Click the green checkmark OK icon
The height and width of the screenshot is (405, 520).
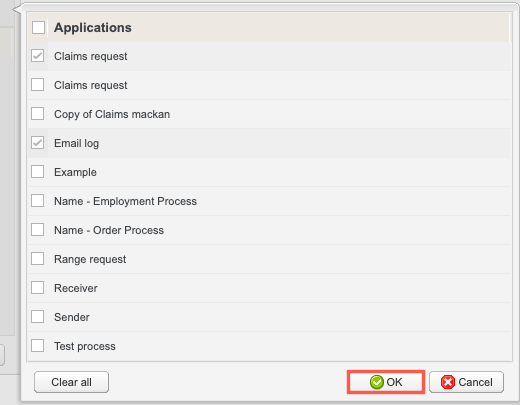pos(377,382)
